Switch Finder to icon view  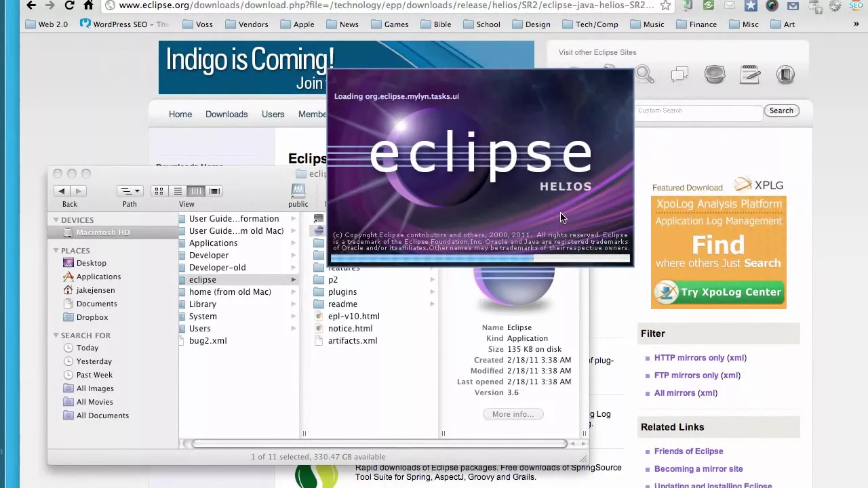point(159,191)
